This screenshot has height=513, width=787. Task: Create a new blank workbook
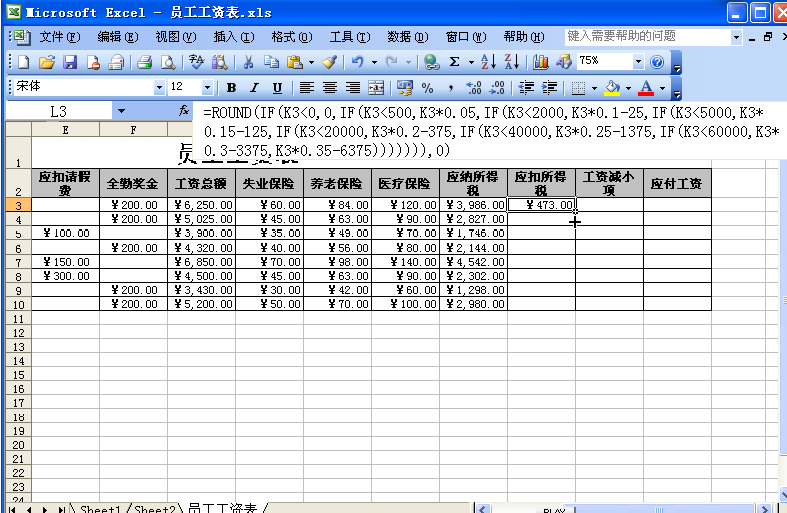[x=24, y=62]
